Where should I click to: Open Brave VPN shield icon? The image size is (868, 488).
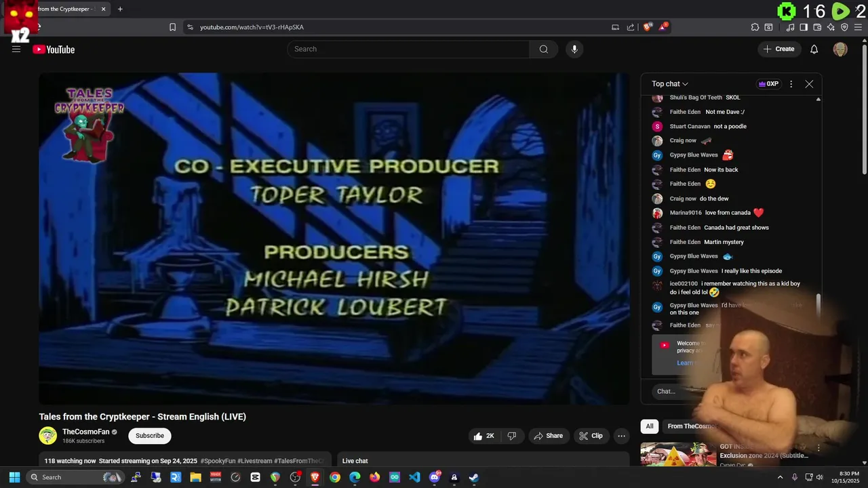point(844,27)
